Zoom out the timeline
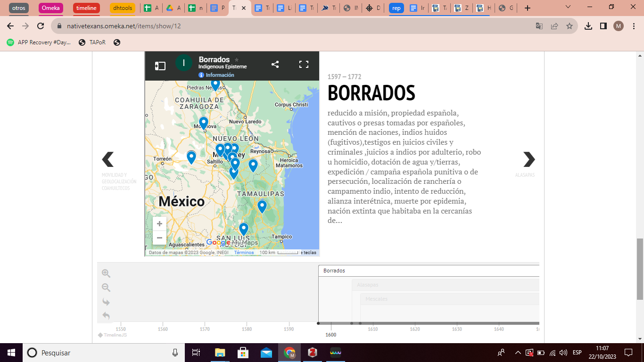The width and height of the screenshot is (644, 362). [x=106, y=288]
